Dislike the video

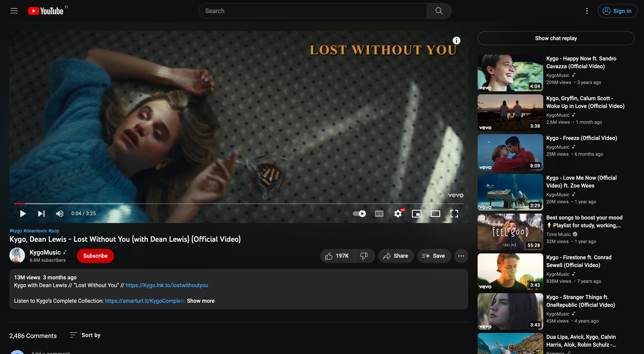(x=364, y=256)
